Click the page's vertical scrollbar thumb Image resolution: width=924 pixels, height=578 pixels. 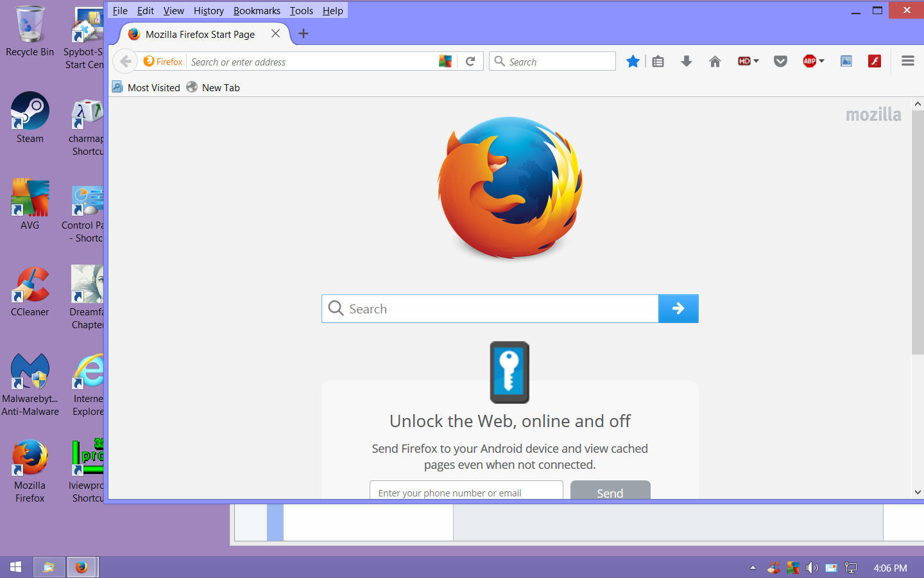click(x=918, y=231)
